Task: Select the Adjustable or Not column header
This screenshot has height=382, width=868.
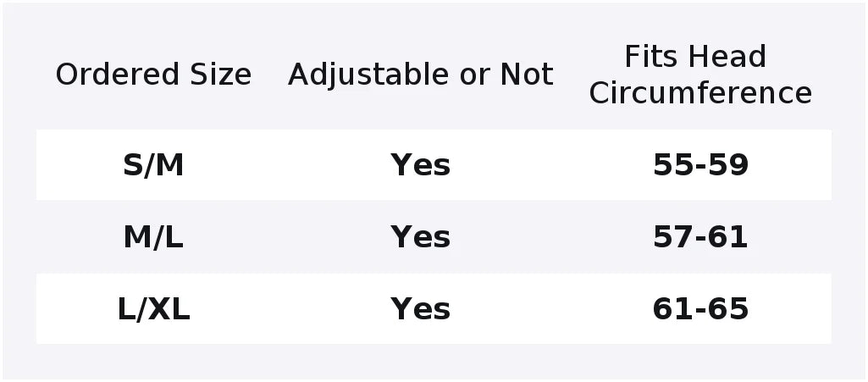Action: pyautogui.click(x=420, y=75)
